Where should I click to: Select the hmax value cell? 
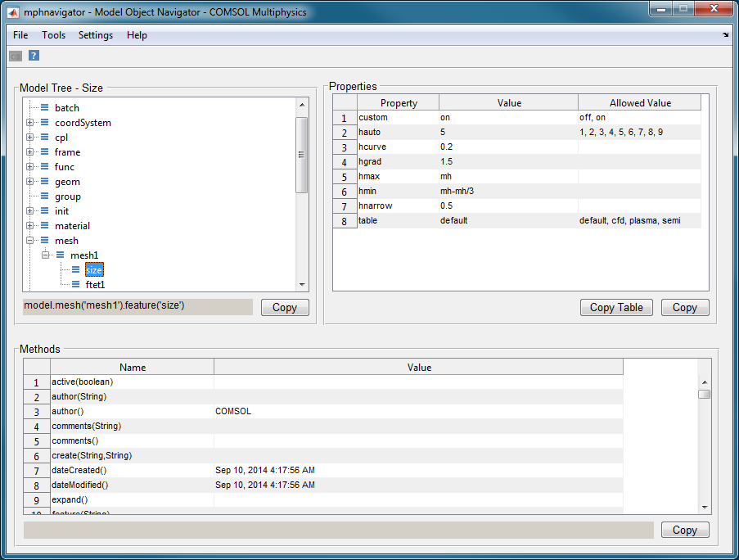click(507, 176)
